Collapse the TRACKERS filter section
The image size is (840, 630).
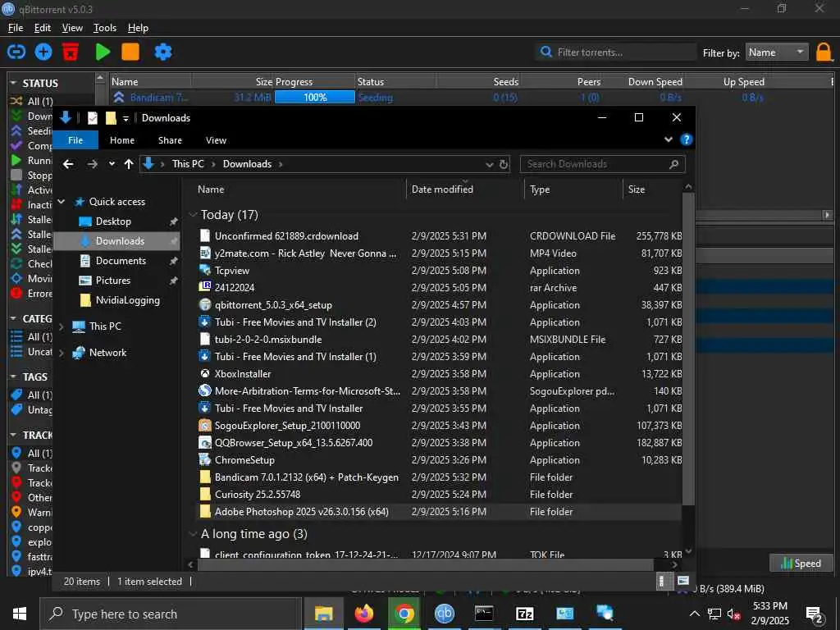[x=13, y=435]
